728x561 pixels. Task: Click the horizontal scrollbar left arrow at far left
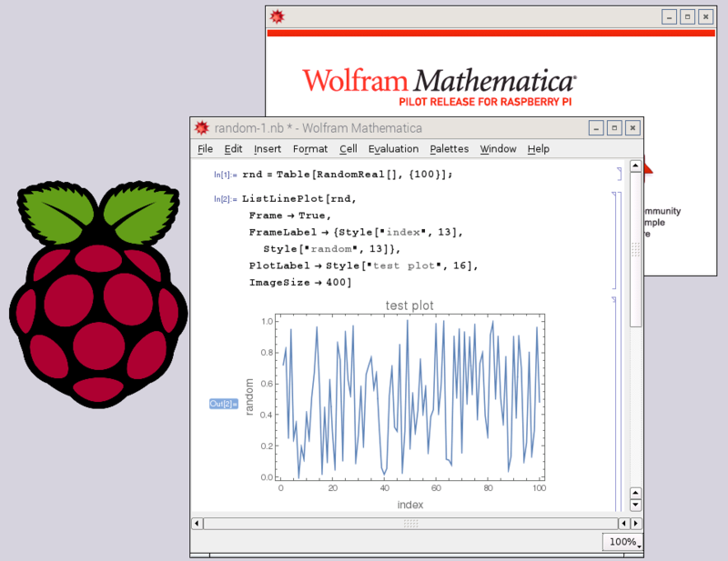pos(197,524)
